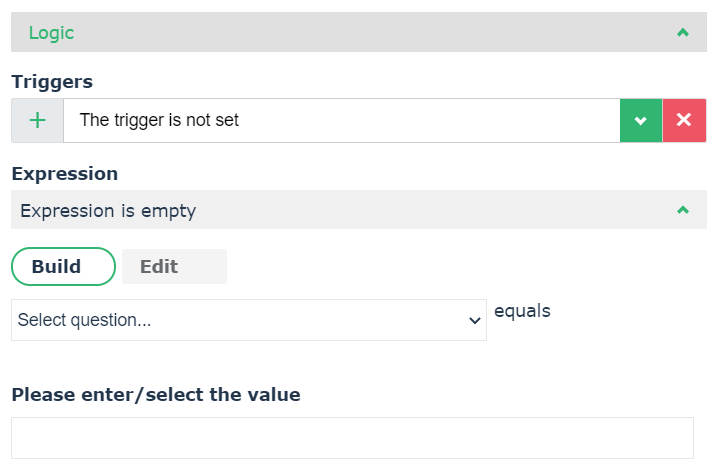Viewport: 715px width, 469px height.
Task: Switch to Build expression mode
Action: [63, 266]
